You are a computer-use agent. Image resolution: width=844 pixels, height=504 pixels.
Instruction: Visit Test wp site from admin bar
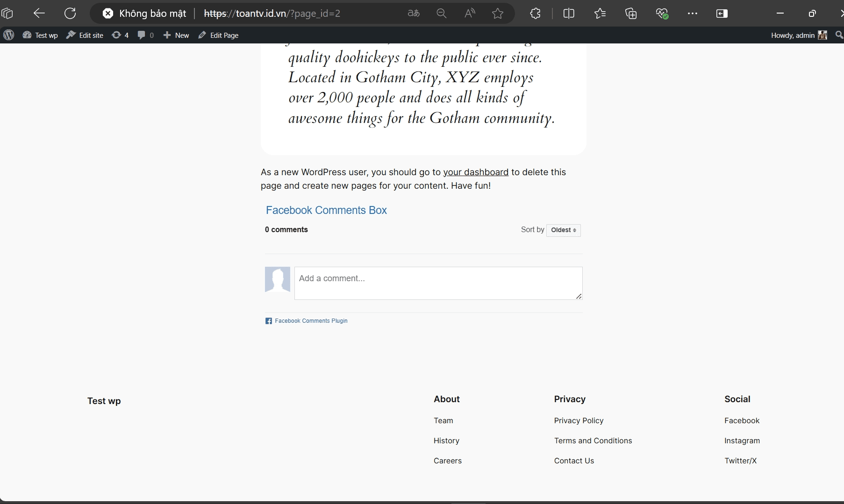point(40,35)
